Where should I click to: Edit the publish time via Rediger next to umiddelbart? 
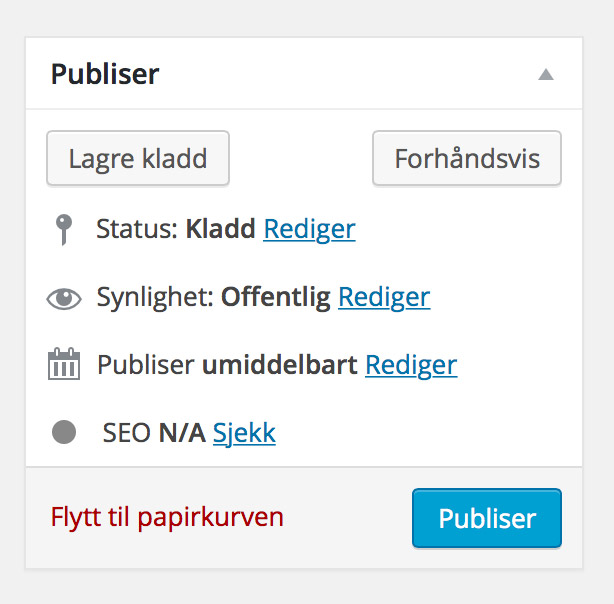(x=411, y=365)
